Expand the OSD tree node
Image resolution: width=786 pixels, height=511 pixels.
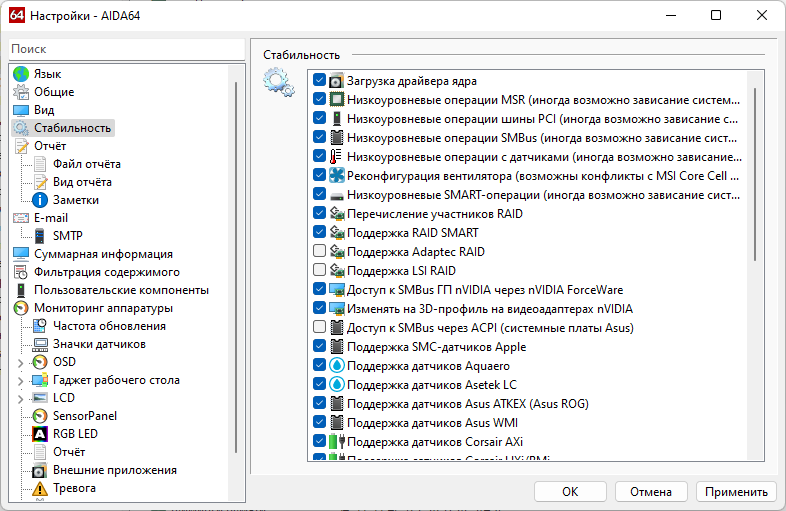21,363
